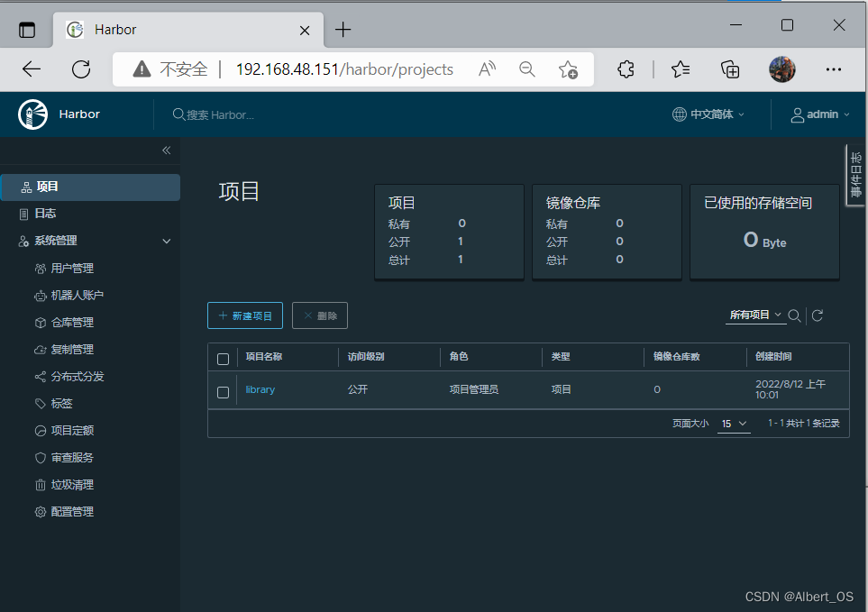Open a new browser tab

tap(343, 30)
